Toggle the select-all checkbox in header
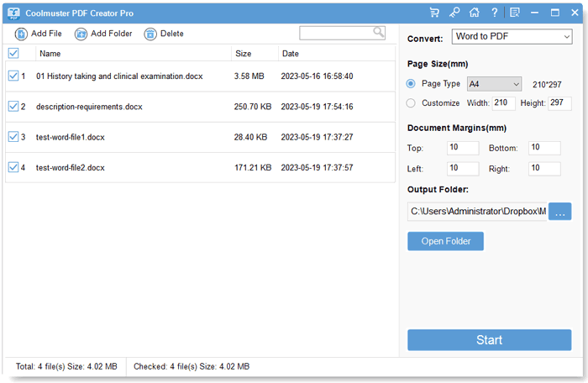This screenshot has width=588, height=383. 13,53
